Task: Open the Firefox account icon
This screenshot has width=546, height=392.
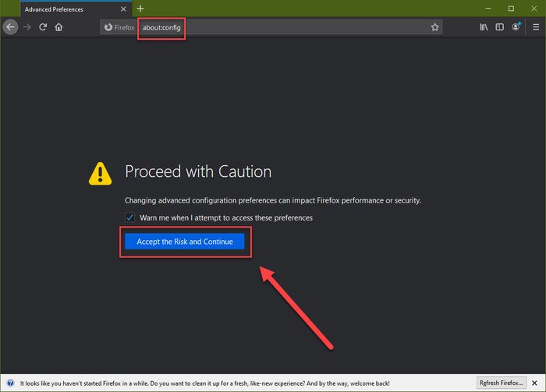Action: coord(516,27)
